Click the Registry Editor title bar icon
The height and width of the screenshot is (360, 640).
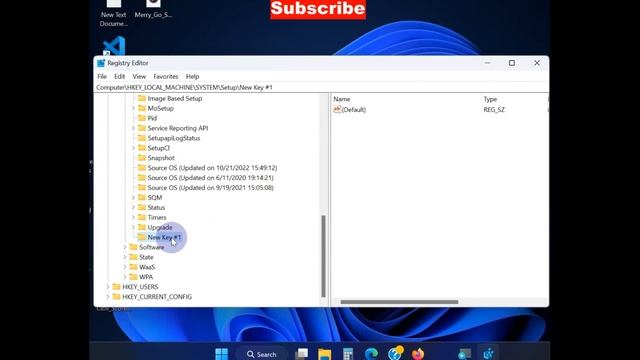[101, 63]
